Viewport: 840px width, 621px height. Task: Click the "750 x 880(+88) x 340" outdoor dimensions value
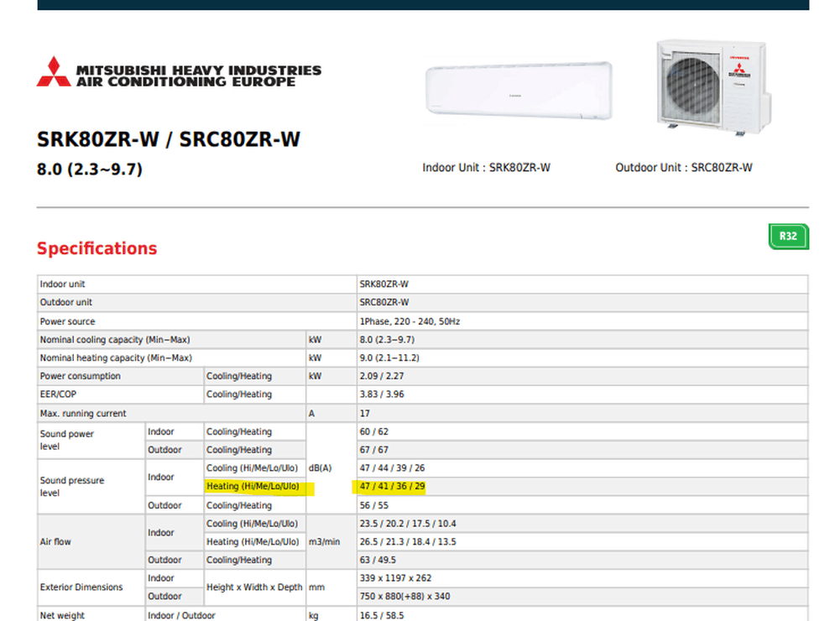tap(404, 597)
